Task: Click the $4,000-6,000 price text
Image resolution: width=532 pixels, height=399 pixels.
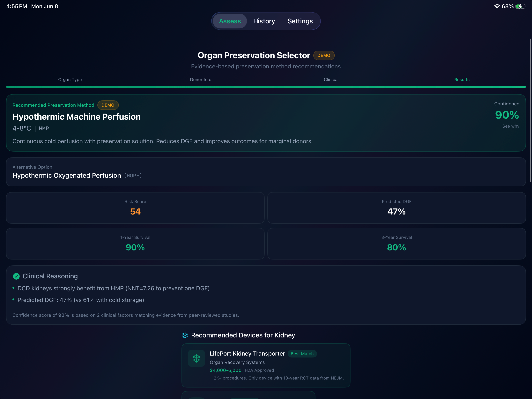Action: (x=225, y=370)
